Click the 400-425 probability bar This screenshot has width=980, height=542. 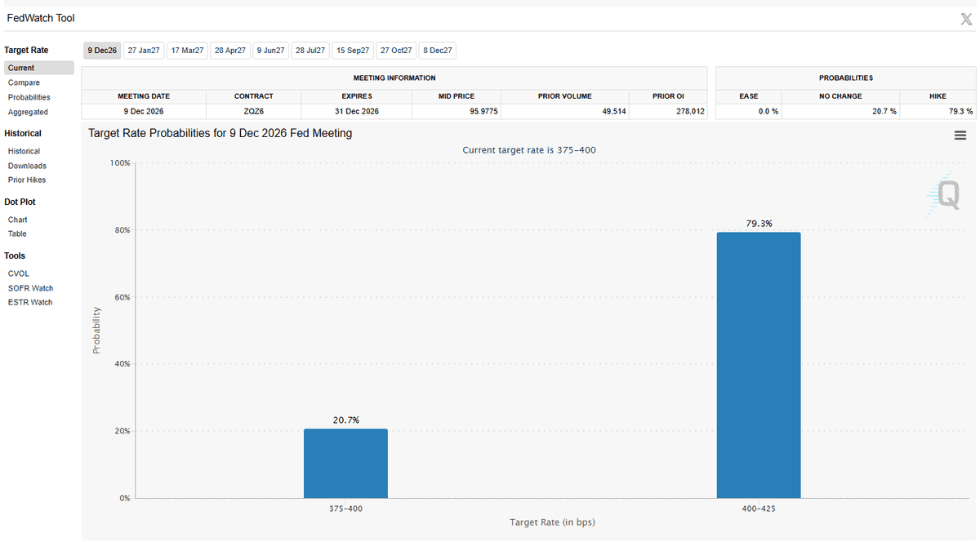pos(759,365)
